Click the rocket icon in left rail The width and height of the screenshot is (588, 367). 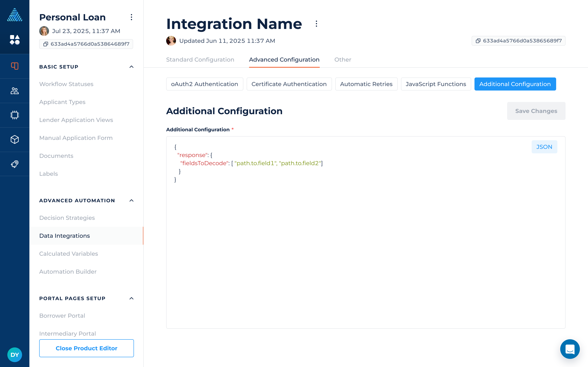tap(14, 164)
